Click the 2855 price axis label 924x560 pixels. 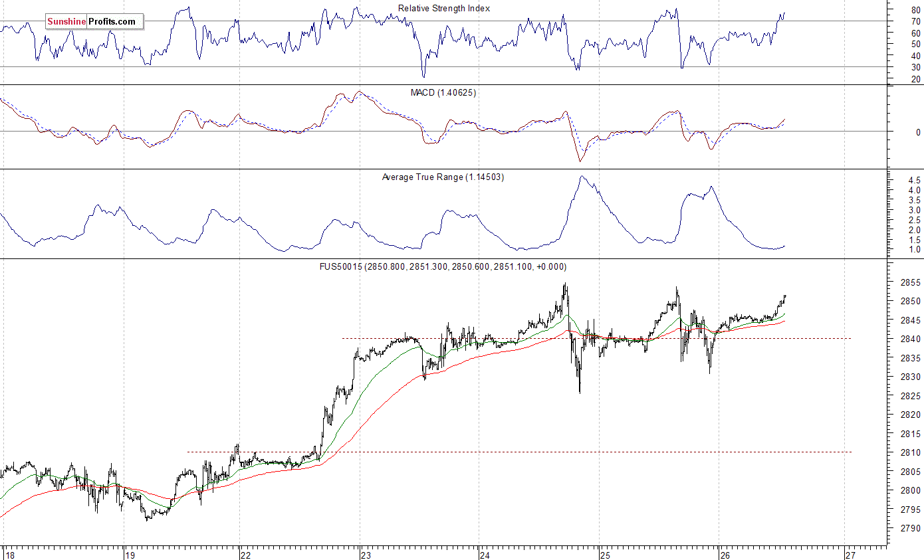pyautogui.click(x=910, y=283)
